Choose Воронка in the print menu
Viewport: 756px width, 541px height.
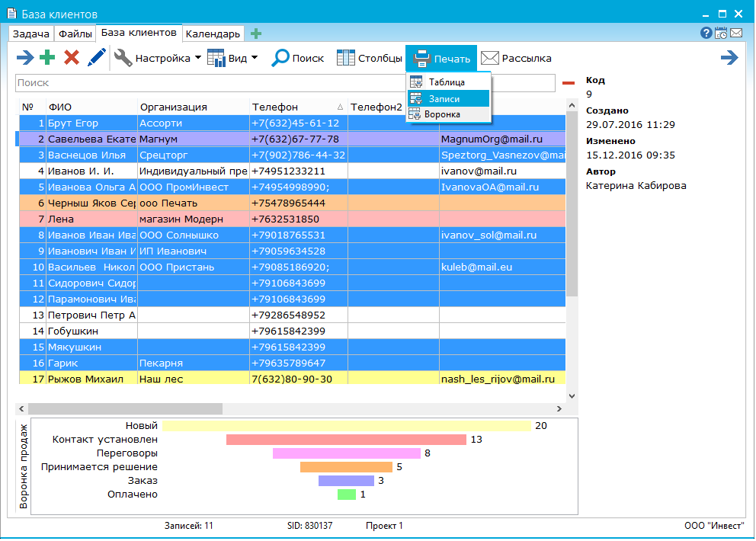442,114
